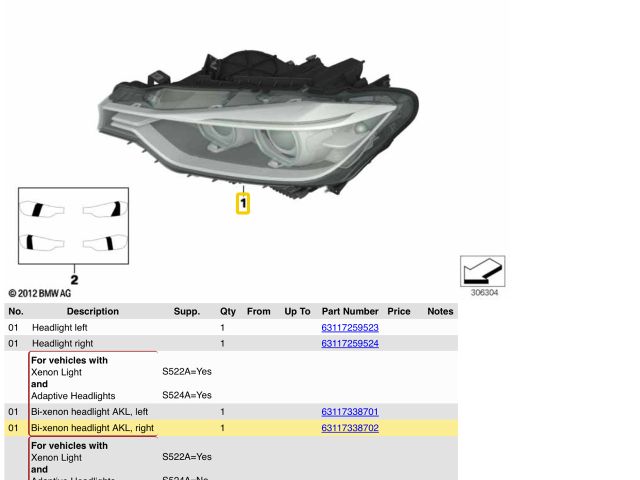The height and width of the screenshot is (480, 640).
Task: Open part number 63117259523 link
Action: pos(350,328)
